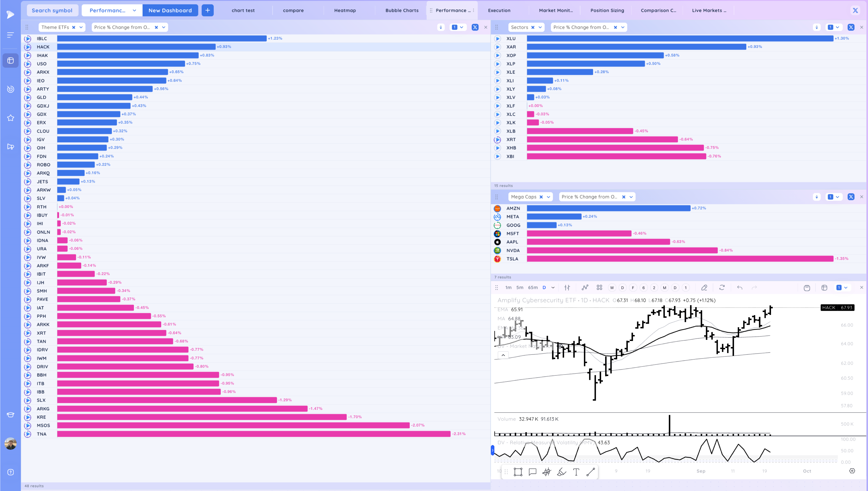Screen dimensions: 868x491
Task: Expand the Theme ETFs list dropdown
Action: [81, 27]
